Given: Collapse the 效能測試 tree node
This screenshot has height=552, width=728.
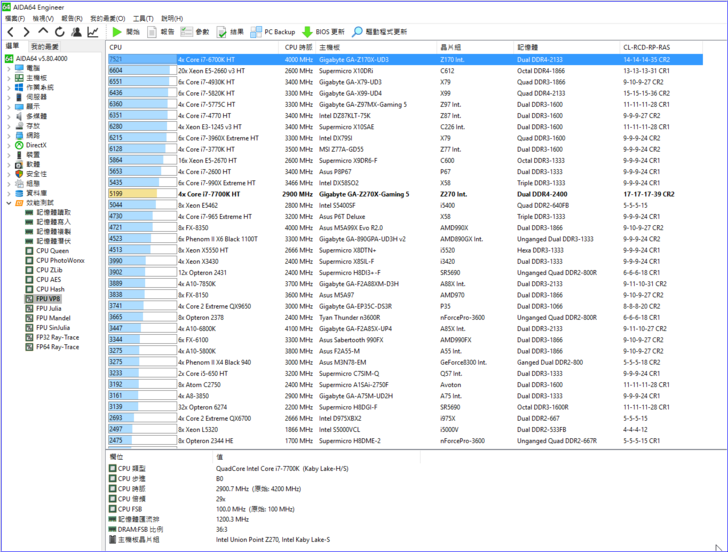Looking at the screenshot, I should click(x=9, y=203).
